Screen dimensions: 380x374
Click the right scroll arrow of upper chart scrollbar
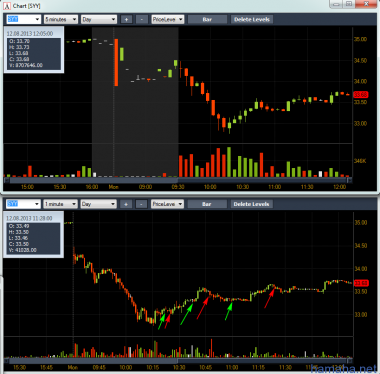point(349,180)
